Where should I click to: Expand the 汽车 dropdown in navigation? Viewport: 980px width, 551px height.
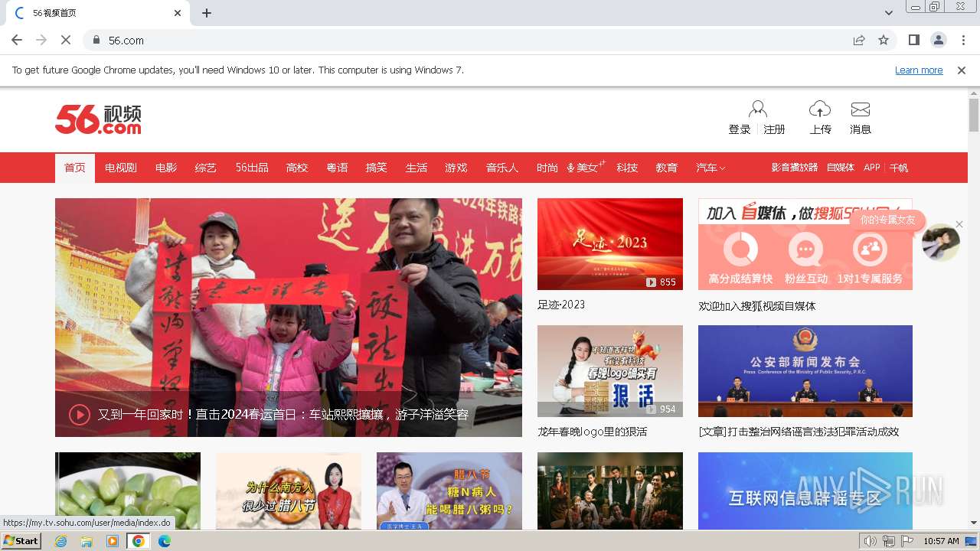(x=710, y=168)
